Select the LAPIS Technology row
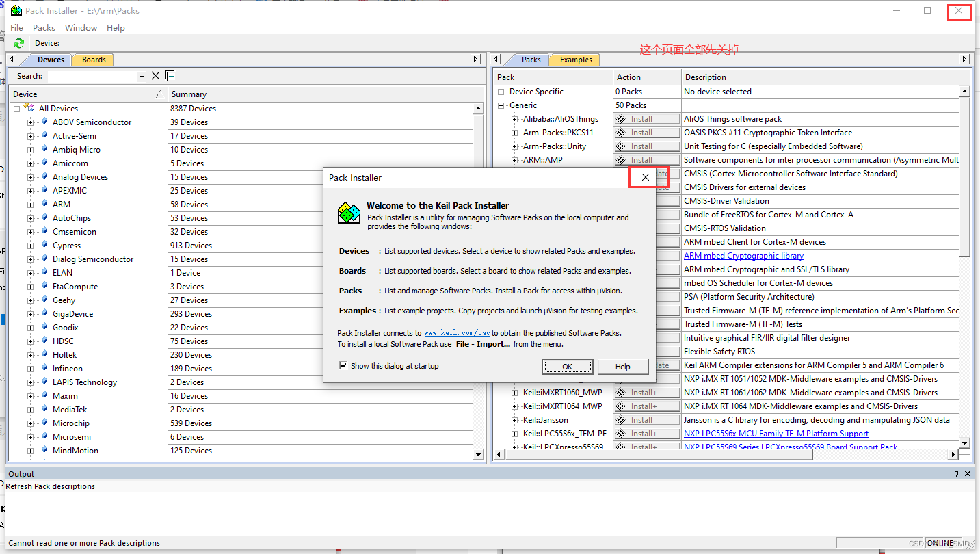Viewport: 980px width, 554px height. click(x=85, y=382)
